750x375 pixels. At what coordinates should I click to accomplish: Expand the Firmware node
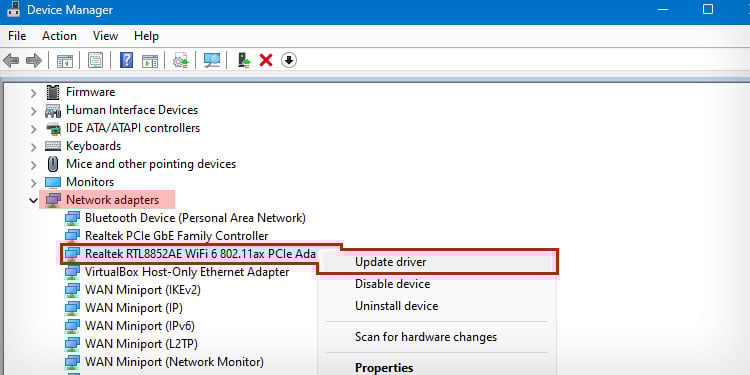[x=33, y=93]
